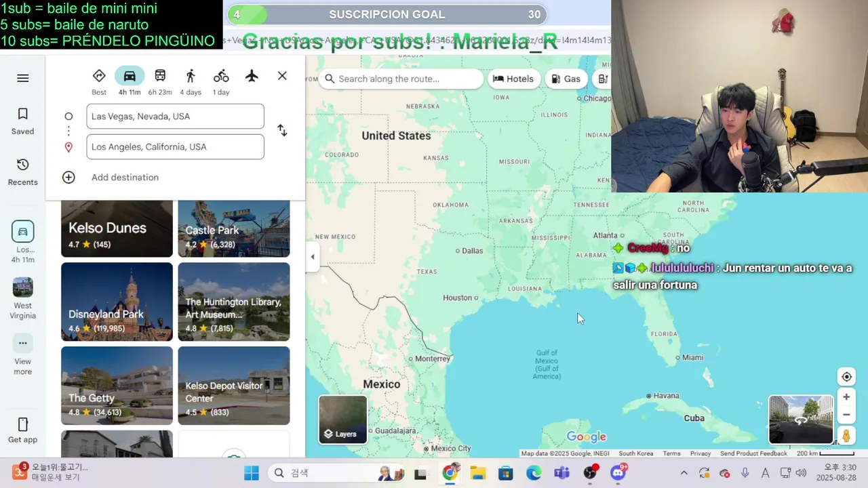Screen dimensions: 868x488
Task: Show hidden system tray icons
Action: coord(684,473)
